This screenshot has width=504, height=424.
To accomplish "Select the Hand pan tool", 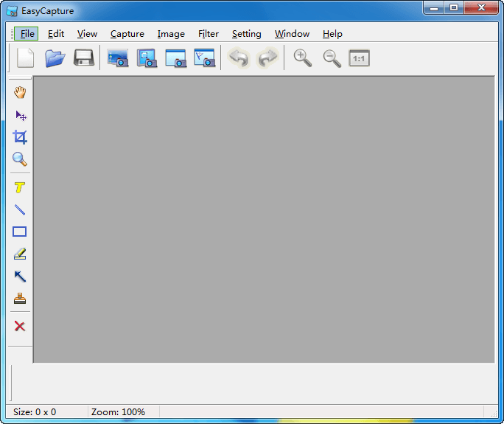I will click(x=20, y=93).
